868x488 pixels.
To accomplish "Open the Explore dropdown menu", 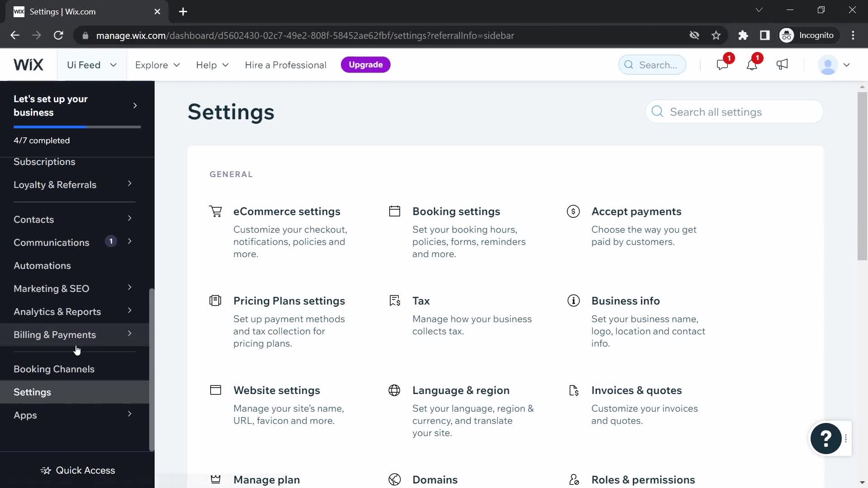I will 157,65.
